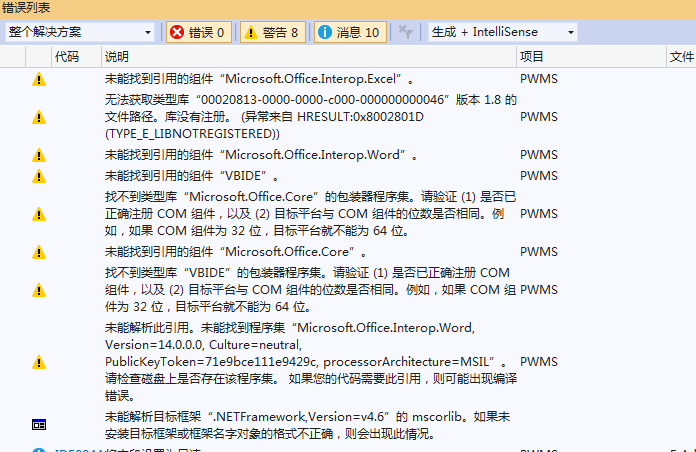This screenshot has width=696, height=452.
Task: Click PWMS project cell in TYPE_E_LIBNOTREGISTERED row
Action: coord(539,117)
